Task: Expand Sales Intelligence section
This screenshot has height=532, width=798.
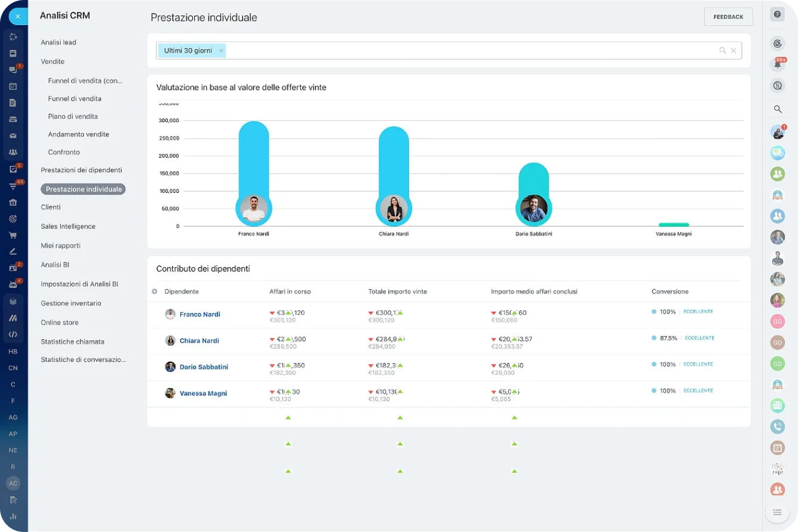Action: pos(68,226)
